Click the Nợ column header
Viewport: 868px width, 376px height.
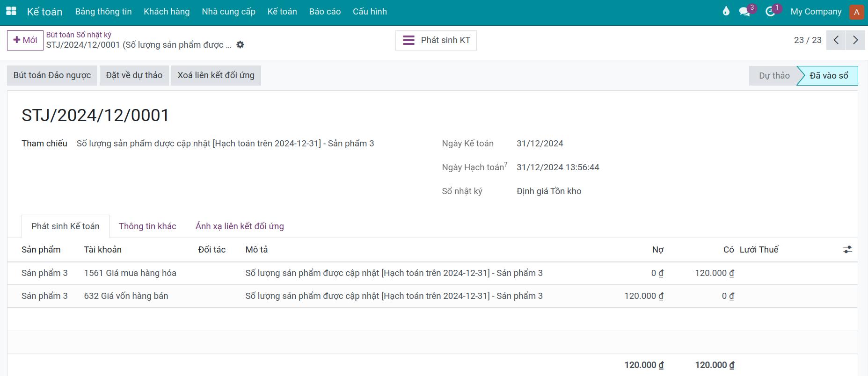tap(657, 250)
